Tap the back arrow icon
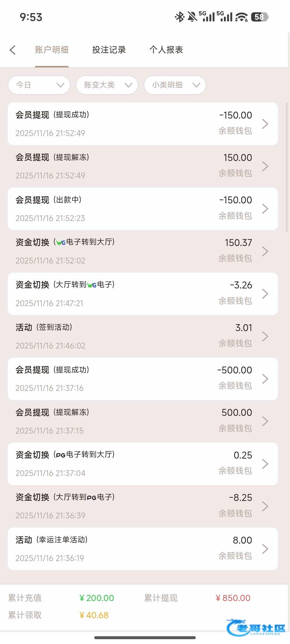 (x=13, y=50)
